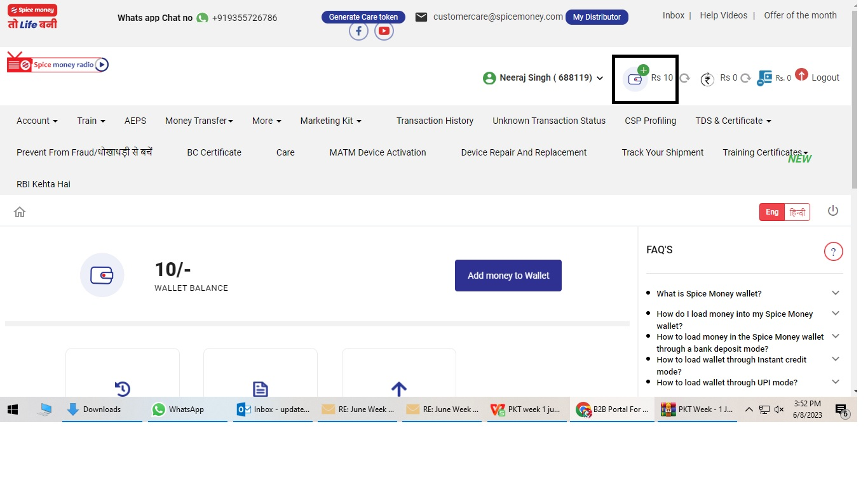Open the Help Videos link

(x=724, y=15)
